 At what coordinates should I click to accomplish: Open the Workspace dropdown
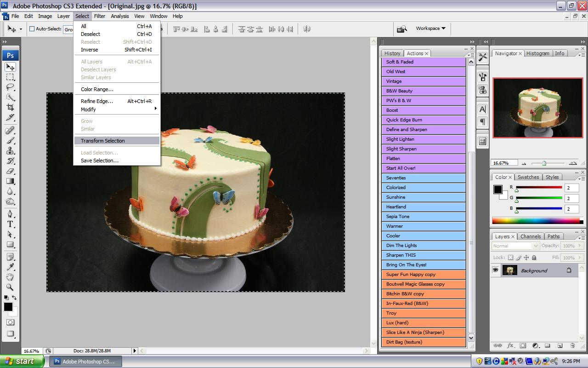coord(430,29)
